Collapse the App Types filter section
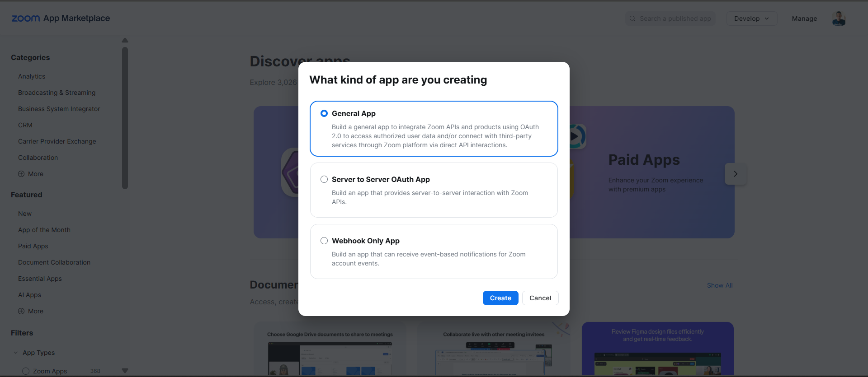The width and height of the screenshot is (868, 377). pyautogui.click(x=34, y=353)
